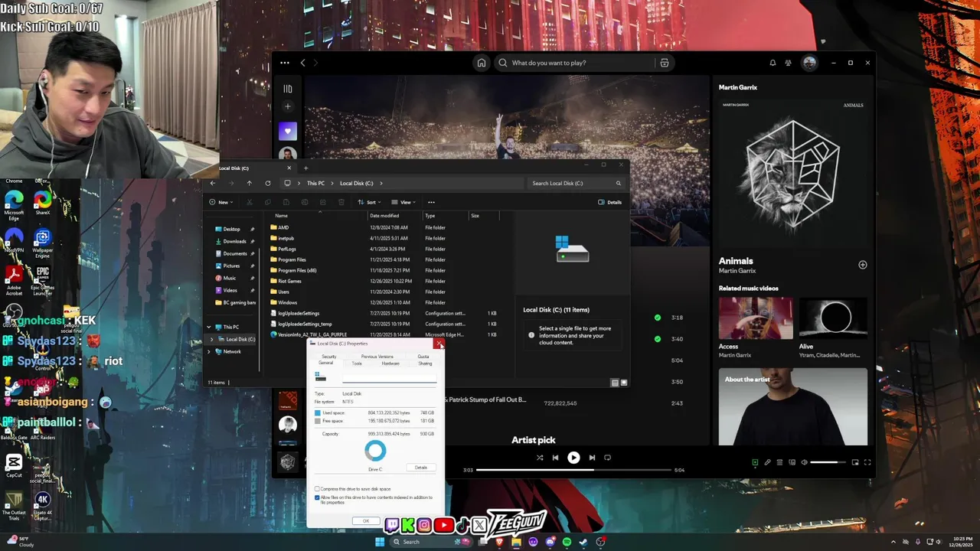Open Windows Start menu

(x=380, y=542)
